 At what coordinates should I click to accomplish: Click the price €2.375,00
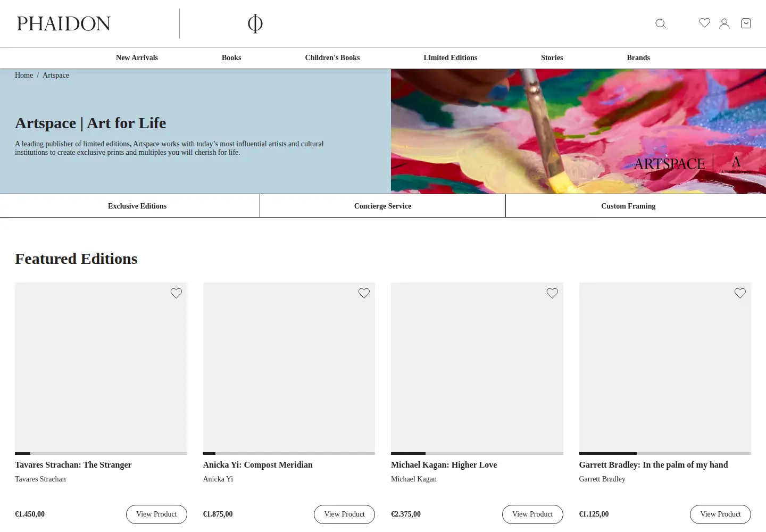pyautogui.click(x=406, y=514)
